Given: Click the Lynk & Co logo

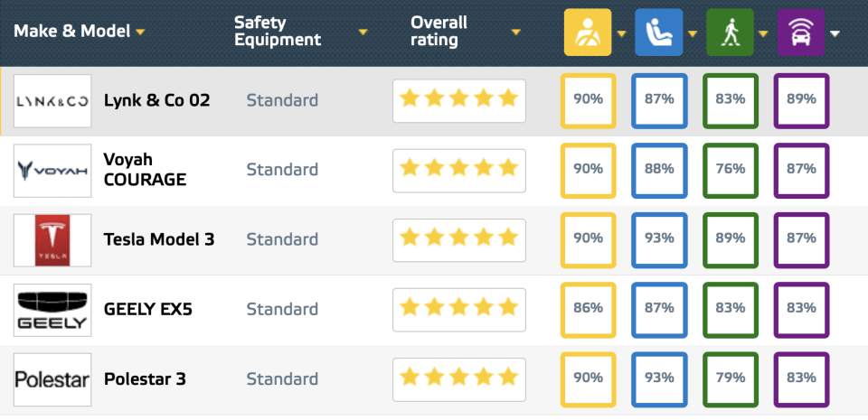Looking at the screenshot, I should [x=52, y=100].
